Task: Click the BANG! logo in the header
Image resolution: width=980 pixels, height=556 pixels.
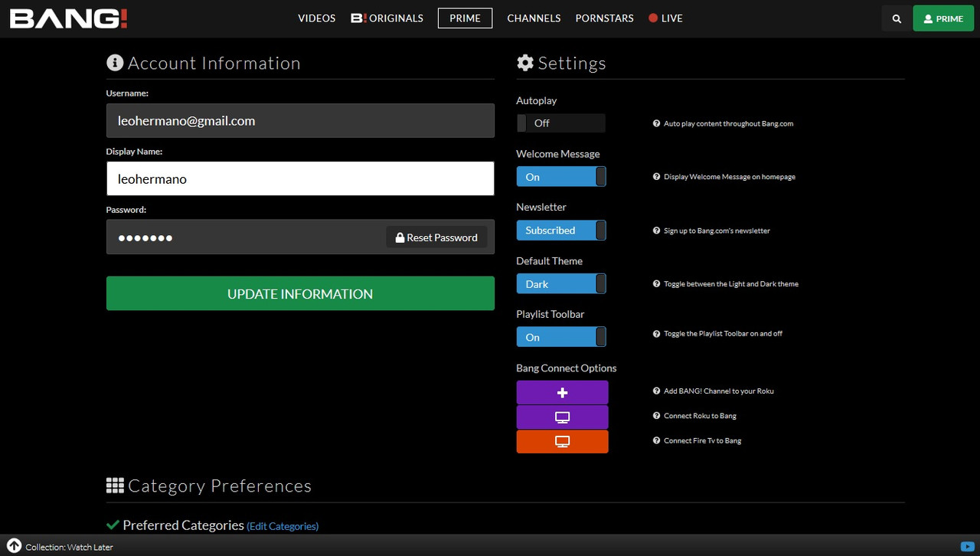Action: 68,18
